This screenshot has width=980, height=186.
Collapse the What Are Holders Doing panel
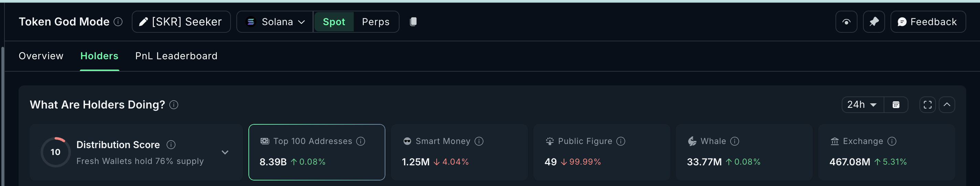point(947,105)
